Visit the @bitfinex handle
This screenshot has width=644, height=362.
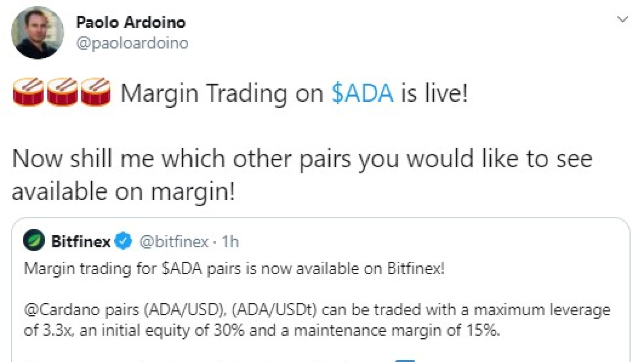click(x=174, y=242)
